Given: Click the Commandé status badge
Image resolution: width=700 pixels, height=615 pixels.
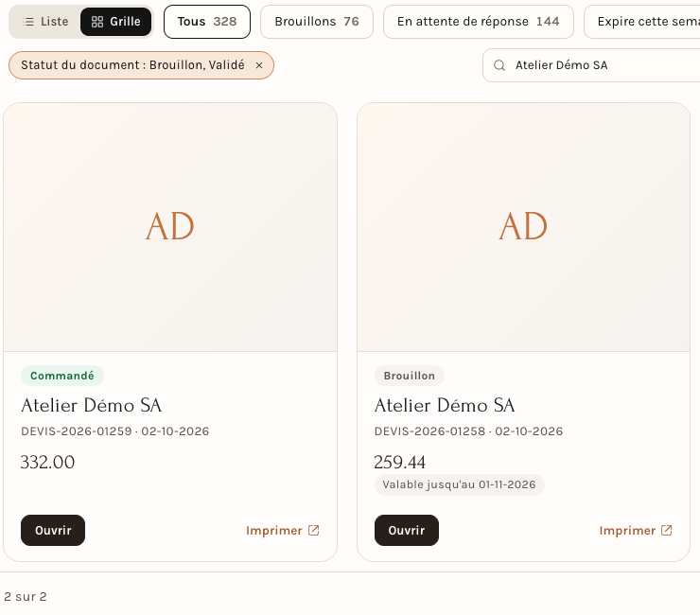Looking at the screenshot, I should 62,376.
